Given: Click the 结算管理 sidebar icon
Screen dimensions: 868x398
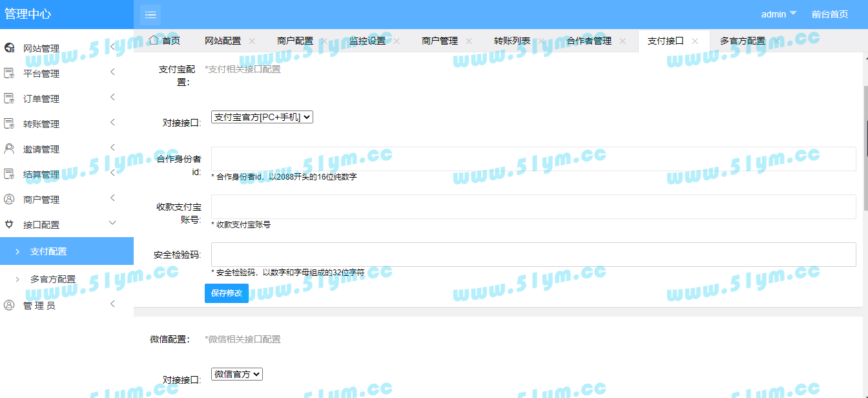Looking at the screenshot, I should 9,174.
